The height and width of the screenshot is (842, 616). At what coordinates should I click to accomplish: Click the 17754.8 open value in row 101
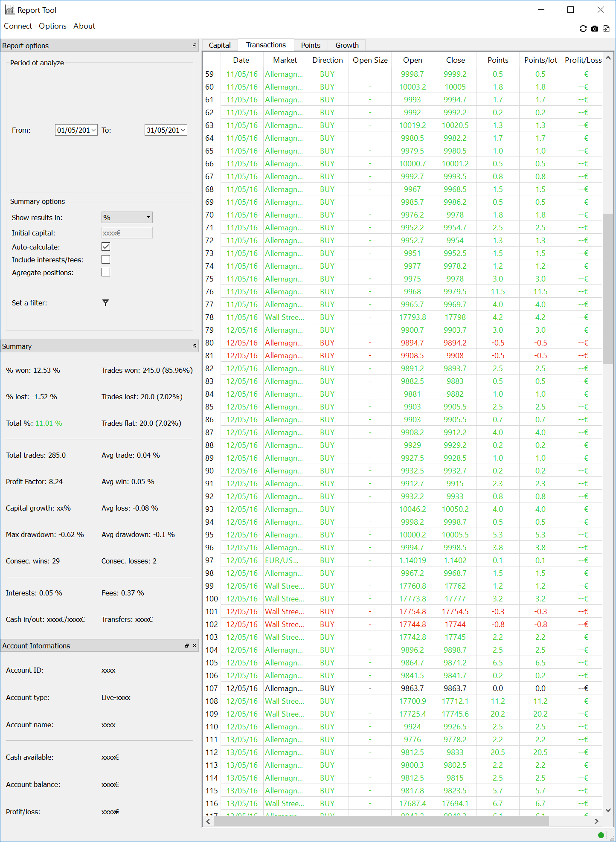pyautogui.click(x=413, y=611)
